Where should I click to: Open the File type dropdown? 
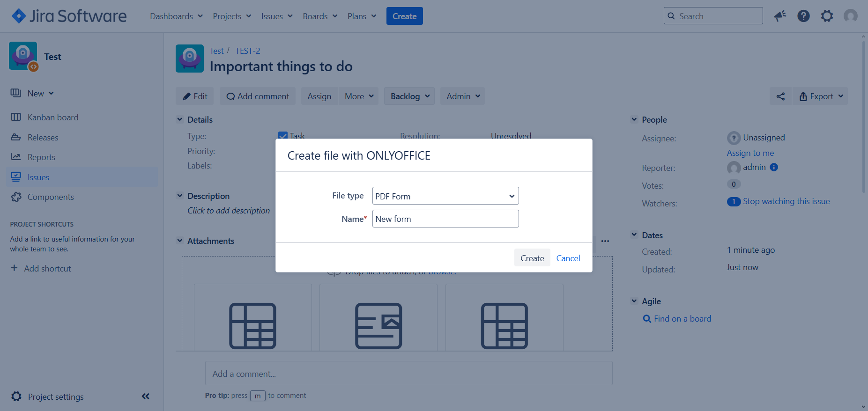pos(445,196)
